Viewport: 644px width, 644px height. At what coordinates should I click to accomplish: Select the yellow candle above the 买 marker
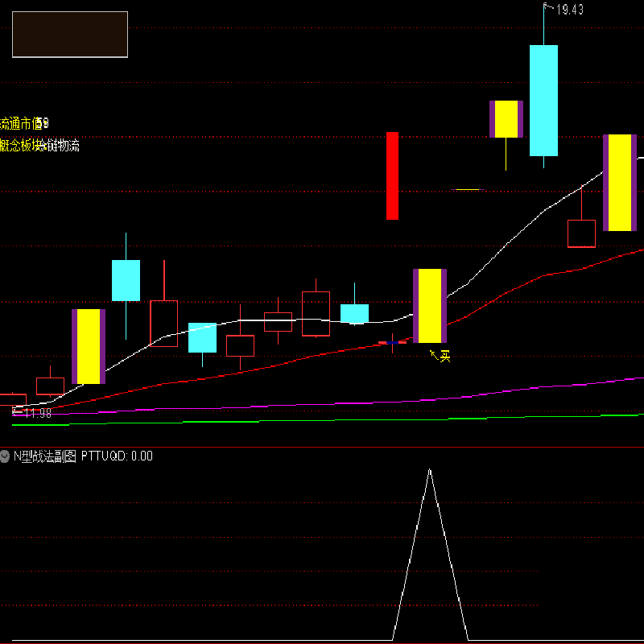click(x=430, y=306)
